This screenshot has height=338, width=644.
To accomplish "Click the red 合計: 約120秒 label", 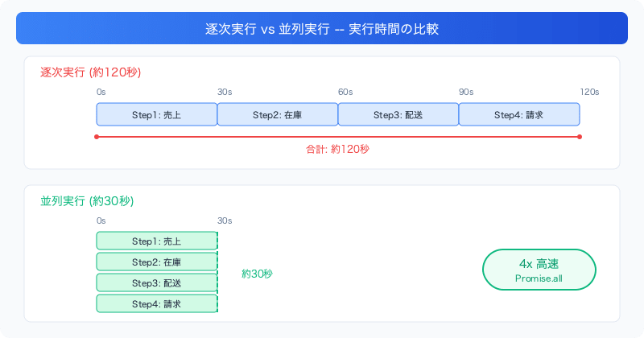I will (337, 149).
